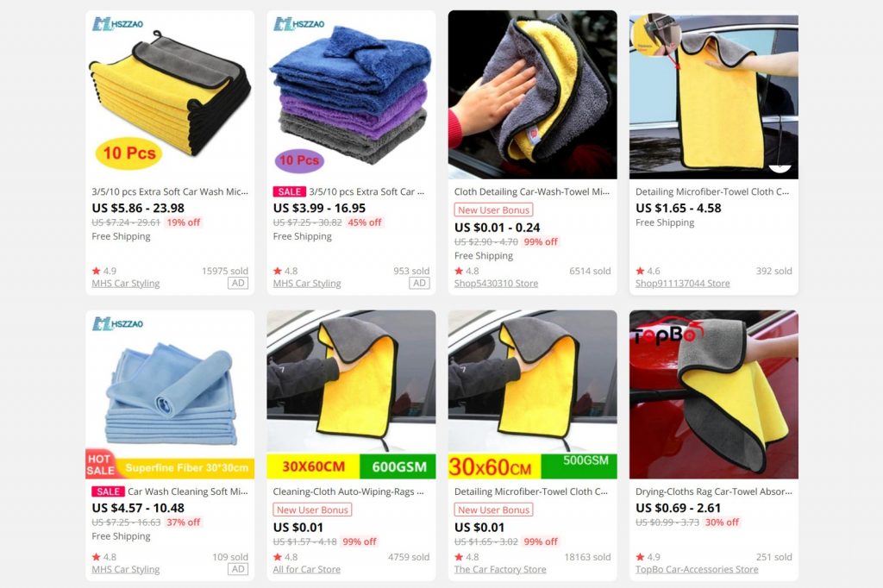Click AD badge on $4.57 - 10.48 listing

click(238, 569)
